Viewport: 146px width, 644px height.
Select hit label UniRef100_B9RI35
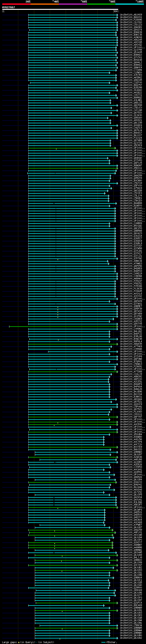[131, 35]
